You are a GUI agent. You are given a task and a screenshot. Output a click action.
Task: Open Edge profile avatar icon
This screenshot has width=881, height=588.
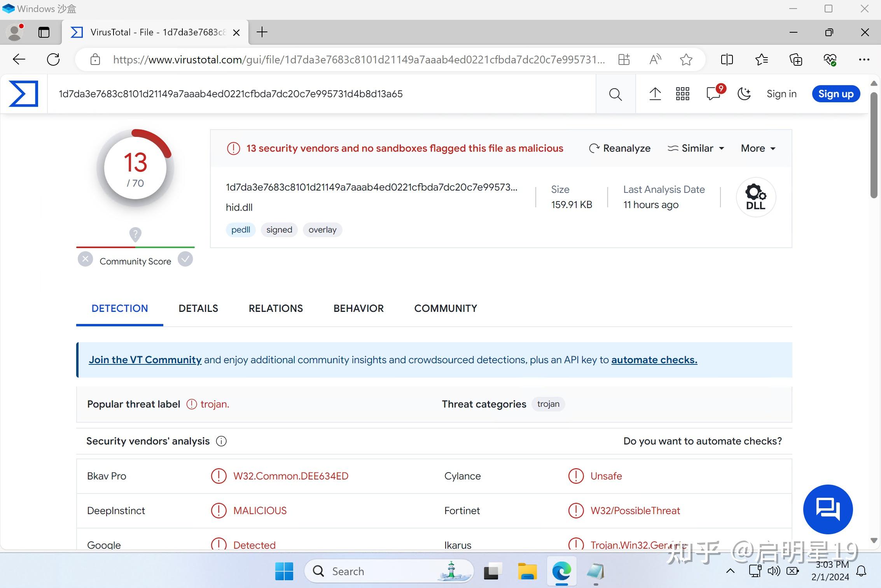click(16, 32)
